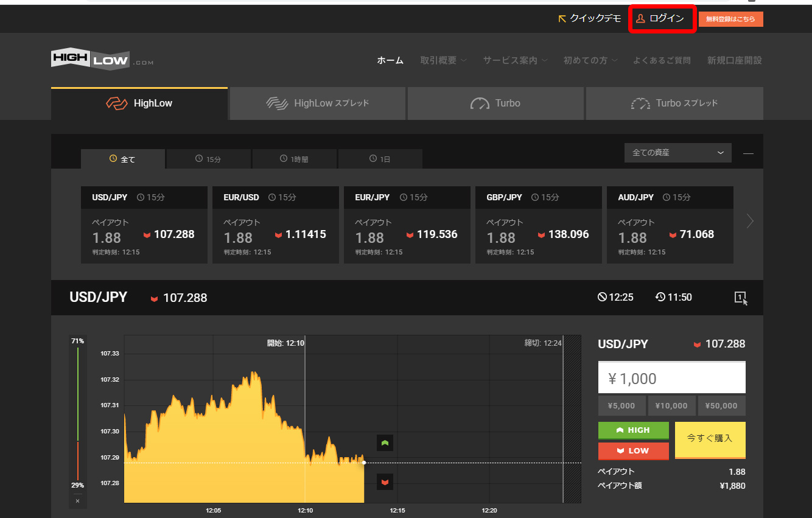This screenshot has width=812, height=518.
Task: Click the 107.288 price in the chart header
Action: click(185, 298)
